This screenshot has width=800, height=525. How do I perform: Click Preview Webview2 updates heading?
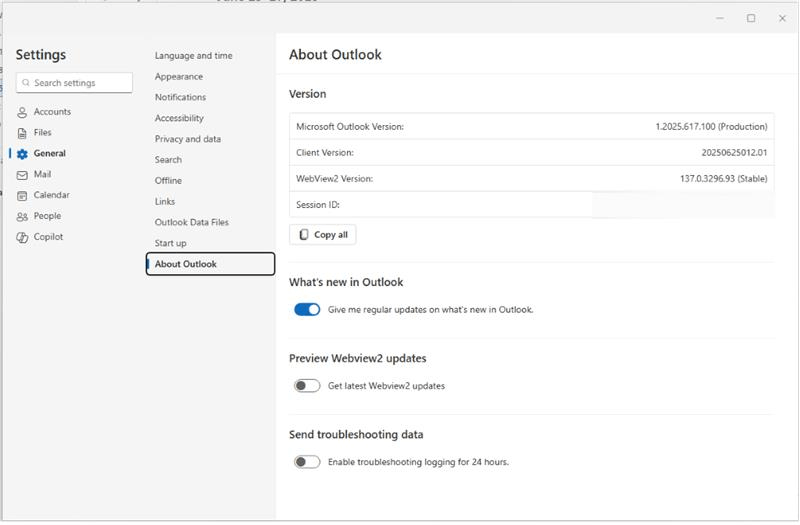tap(358, 359)
